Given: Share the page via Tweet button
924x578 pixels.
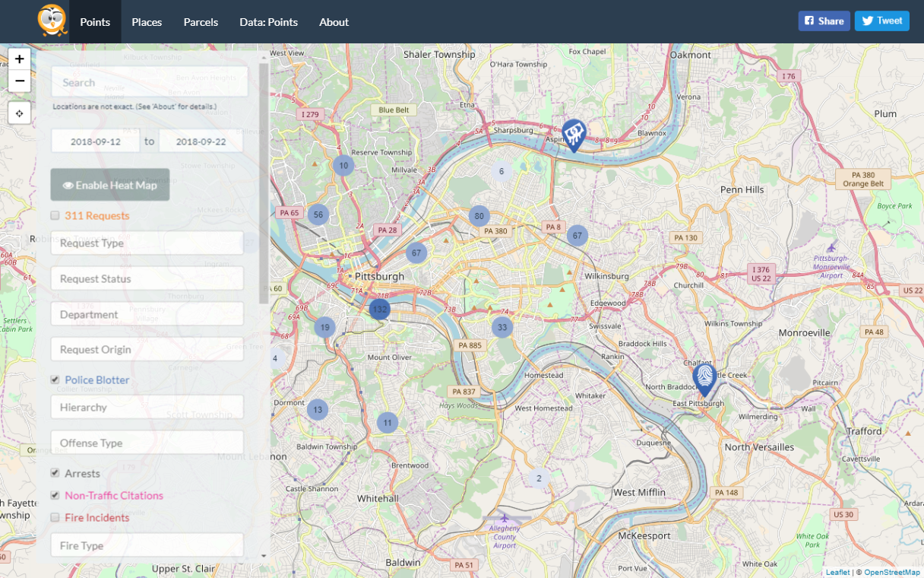Looking at the screenshot, I should point(881,21).
